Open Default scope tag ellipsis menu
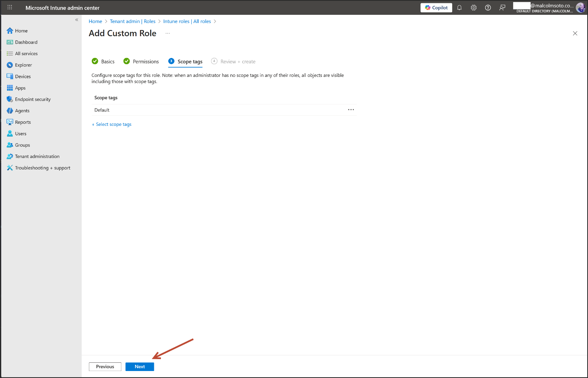The height and width of the screenshot is (378, 588). pos(351,110)
